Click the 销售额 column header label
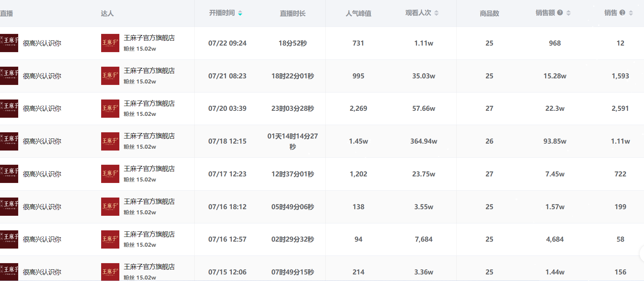The image size is (644, 281). [x=545, y=13]
